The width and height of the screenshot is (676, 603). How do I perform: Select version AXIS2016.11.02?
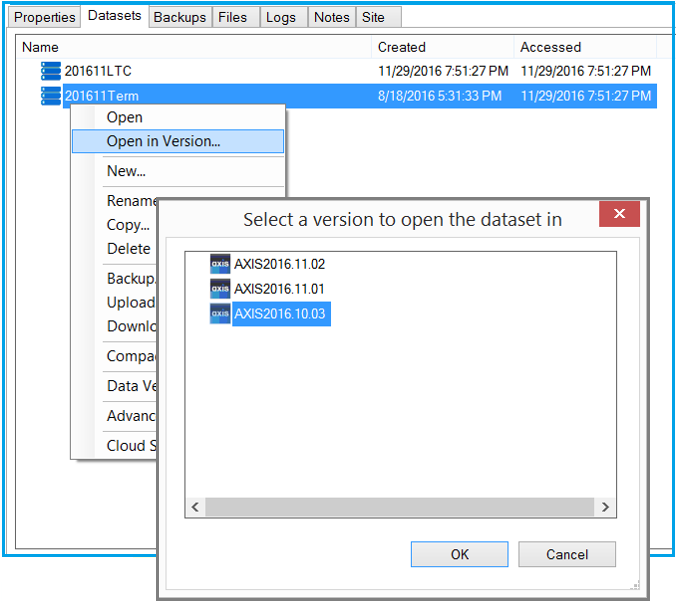coord(279,264)
